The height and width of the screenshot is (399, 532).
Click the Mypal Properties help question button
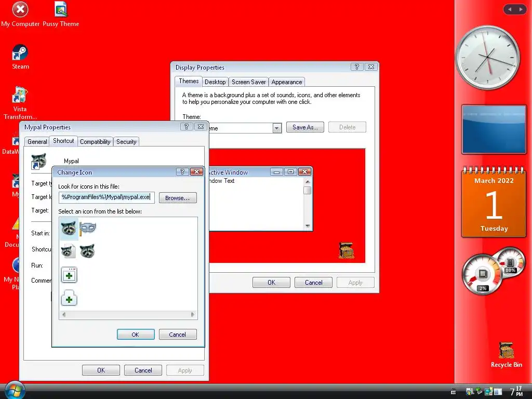(x=186, y=127)
